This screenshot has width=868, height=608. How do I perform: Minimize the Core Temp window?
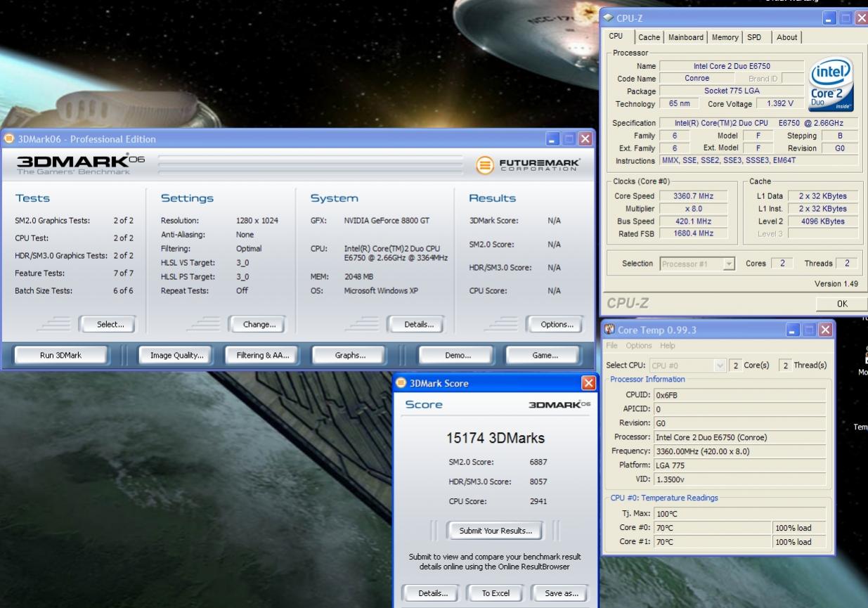click(793, 330)
